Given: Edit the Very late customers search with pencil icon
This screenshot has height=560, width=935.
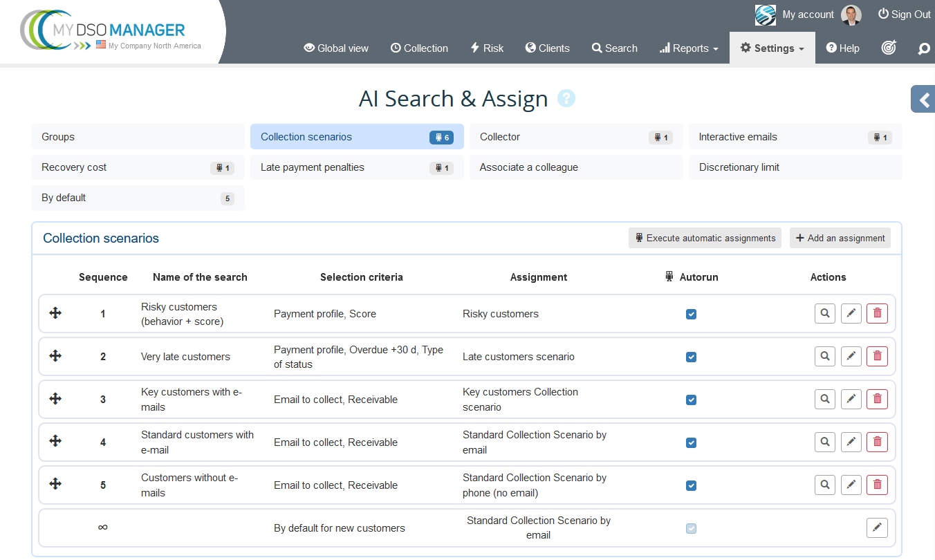Looking at the screenshot, I should 851,356.
